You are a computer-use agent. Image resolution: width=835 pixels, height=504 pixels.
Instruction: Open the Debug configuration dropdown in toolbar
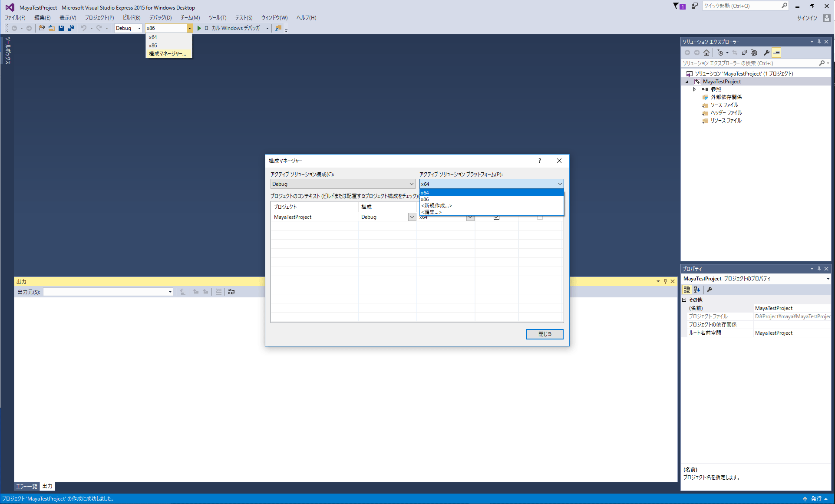pos(128,28)
